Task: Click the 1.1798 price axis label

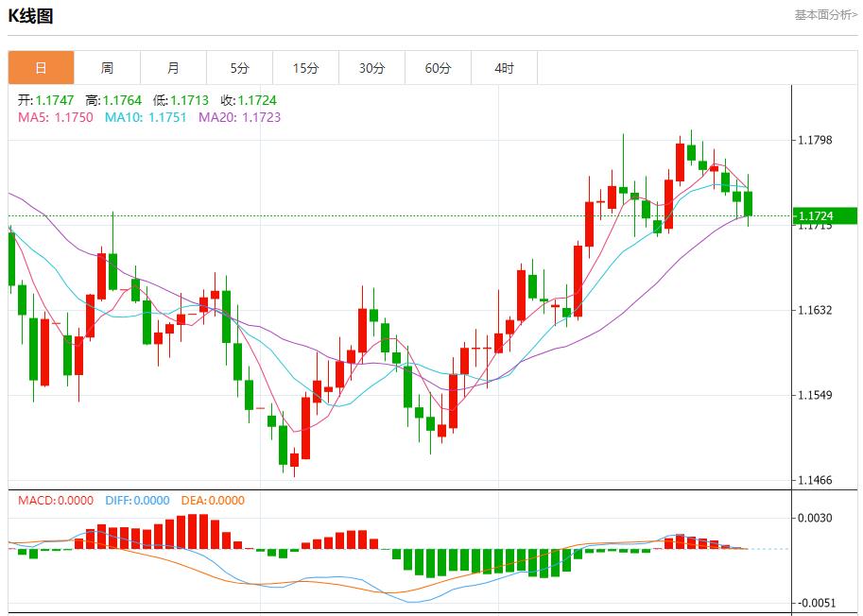Action: pos(815,141)
